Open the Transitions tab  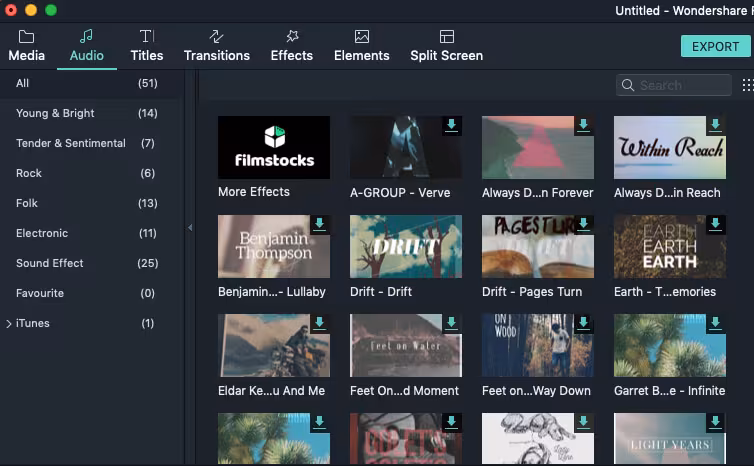[x=216, y=46]
